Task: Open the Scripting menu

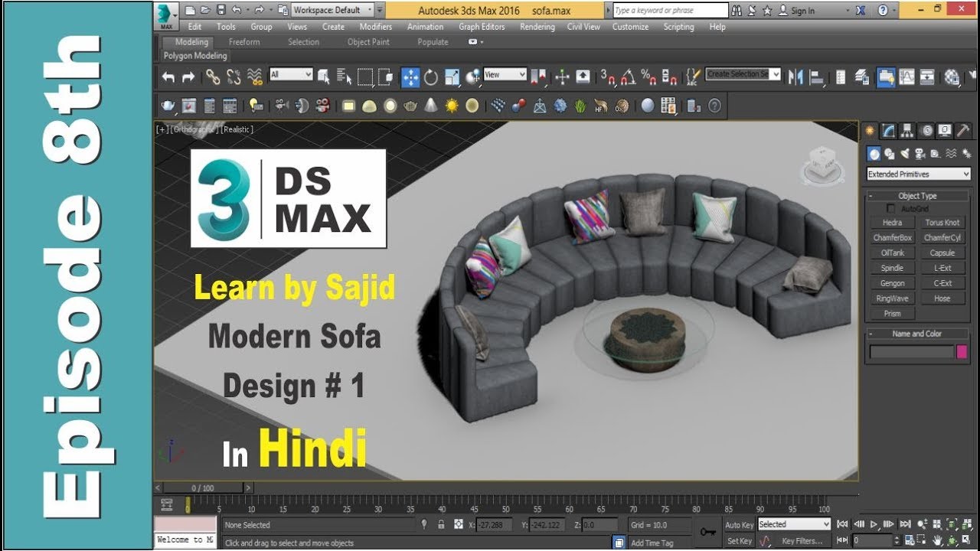Action: 678,27
